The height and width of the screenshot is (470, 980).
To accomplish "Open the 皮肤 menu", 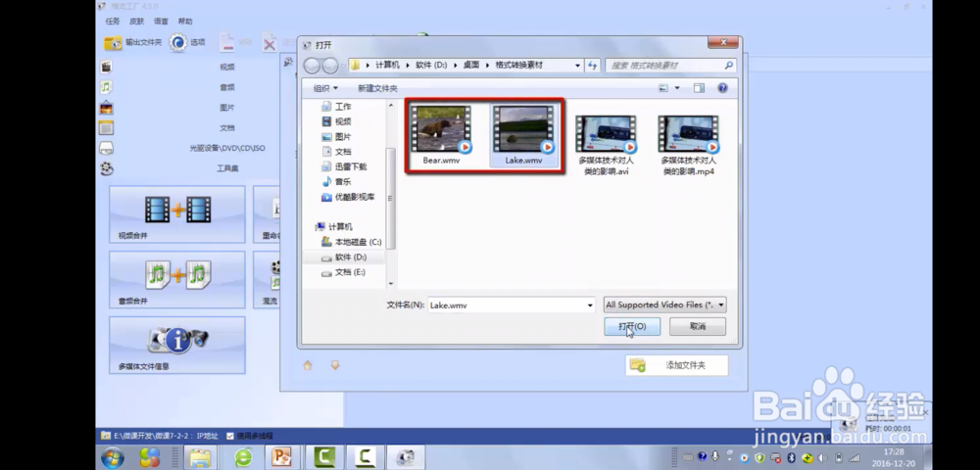I will [x=137, y=22].
